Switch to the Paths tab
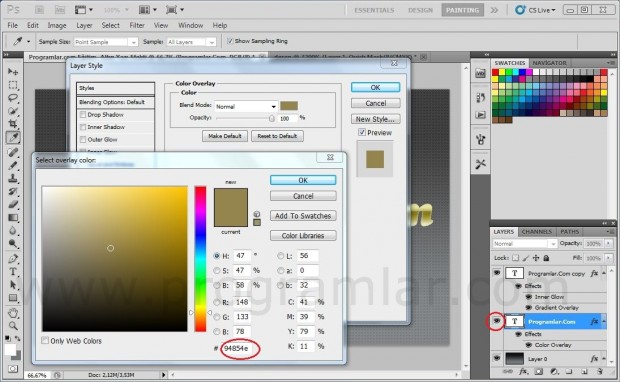The image size is (620, 382). click(569, 232)
